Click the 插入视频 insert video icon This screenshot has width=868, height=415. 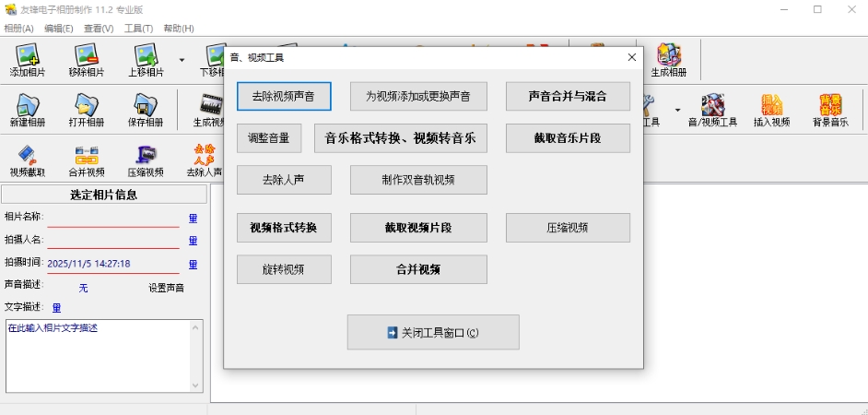click(771, 110)
